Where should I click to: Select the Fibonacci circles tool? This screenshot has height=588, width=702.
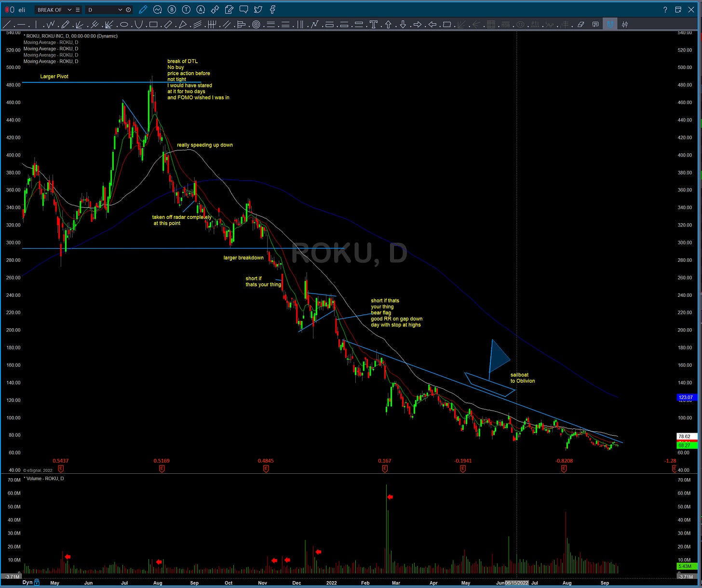[256, 24]
